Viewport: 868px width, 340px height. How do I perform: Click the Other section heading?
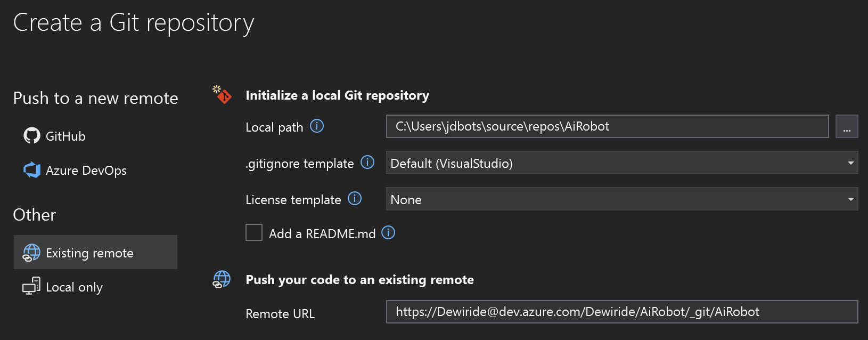click(35, 215)
